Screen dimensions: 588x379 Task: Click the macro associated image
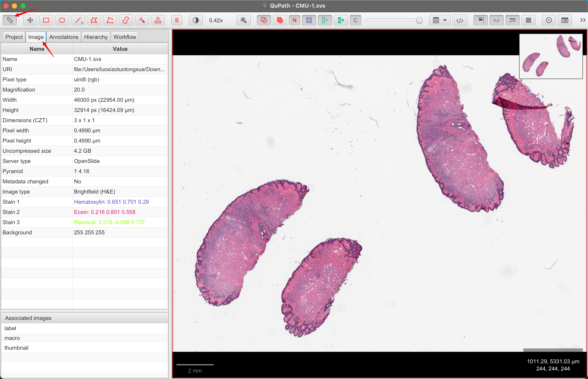point(12,338)
